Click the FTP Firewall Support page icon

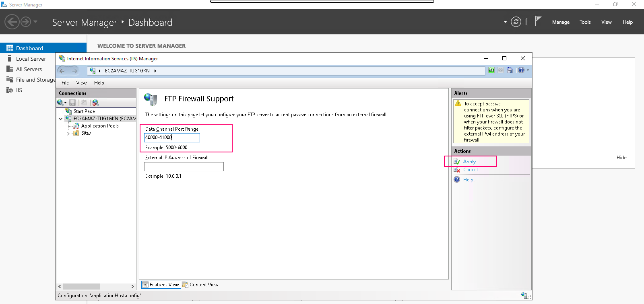pos(151,99)
